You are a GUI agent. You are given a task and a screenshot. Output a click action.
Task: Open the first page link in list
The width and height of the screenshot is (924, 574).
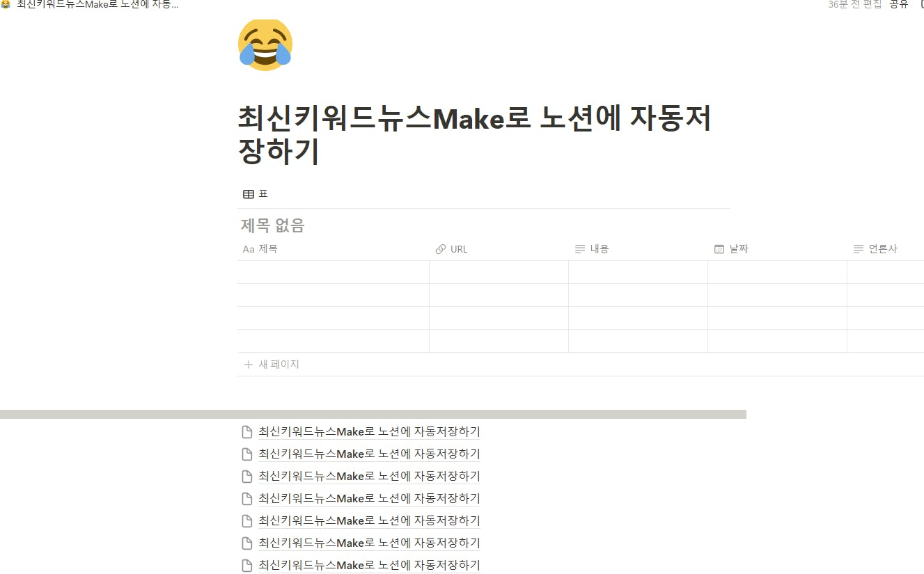pos(369,431)
